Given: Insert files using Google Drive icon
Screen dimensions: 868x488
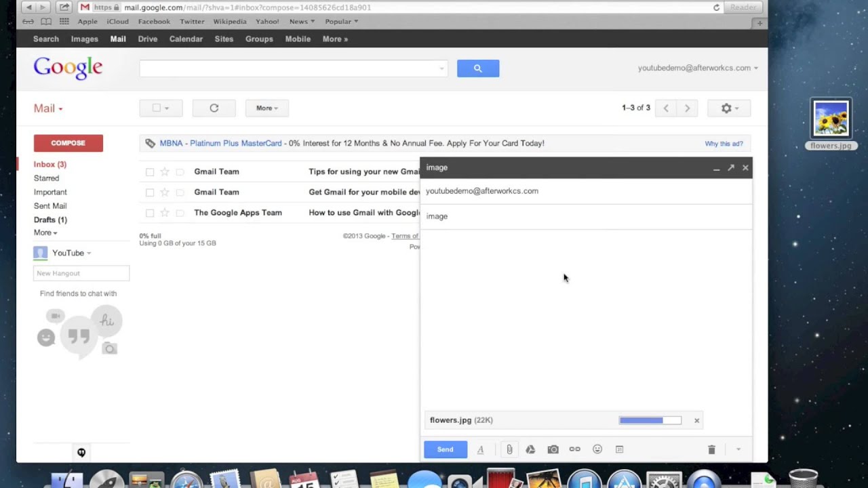Looking at the screenshot, I should 531,449.
